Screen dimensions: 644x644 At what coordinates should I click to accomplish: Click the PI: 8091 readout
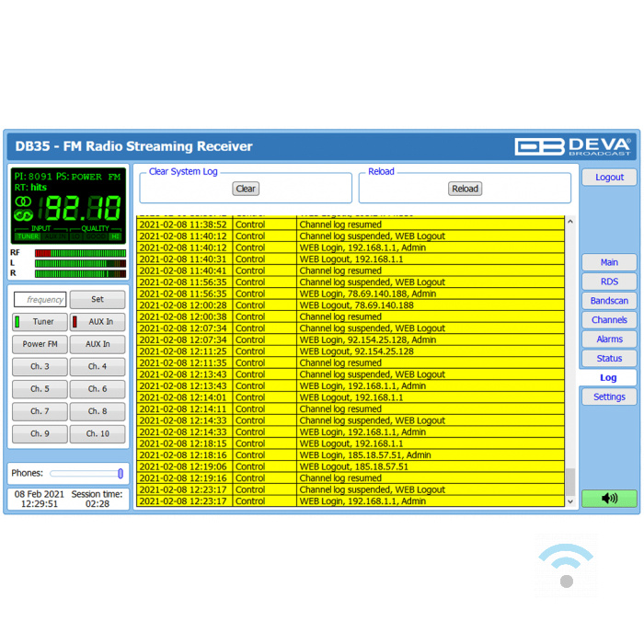click(33, 177)
